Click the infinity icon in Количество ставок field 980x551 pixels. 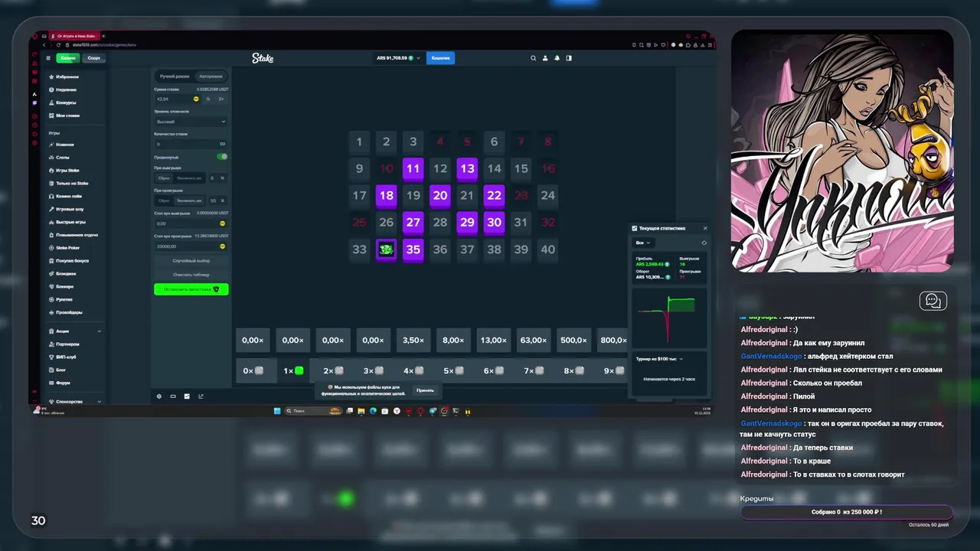223,144
